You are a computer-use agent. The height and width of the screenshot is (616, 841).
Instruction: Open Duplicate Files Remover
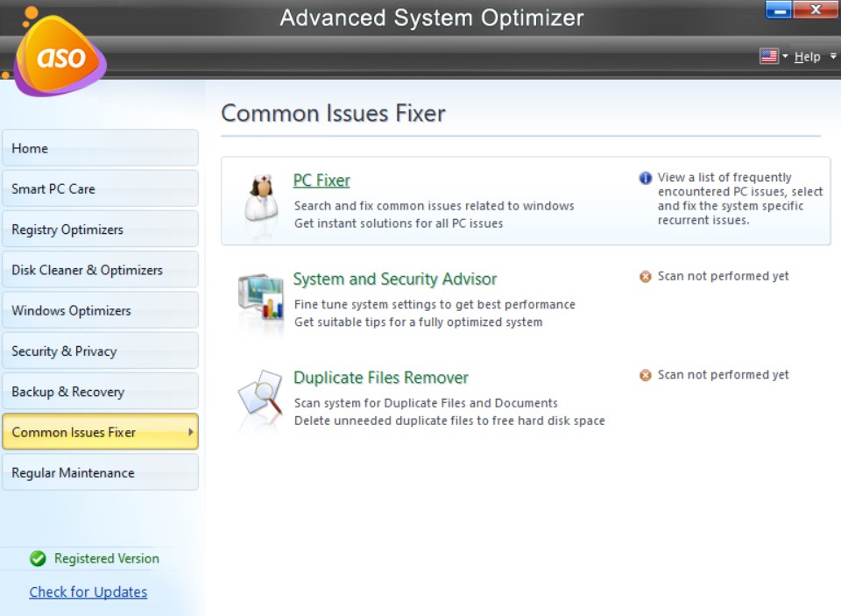pyautogui.click(x=380, y=377)
